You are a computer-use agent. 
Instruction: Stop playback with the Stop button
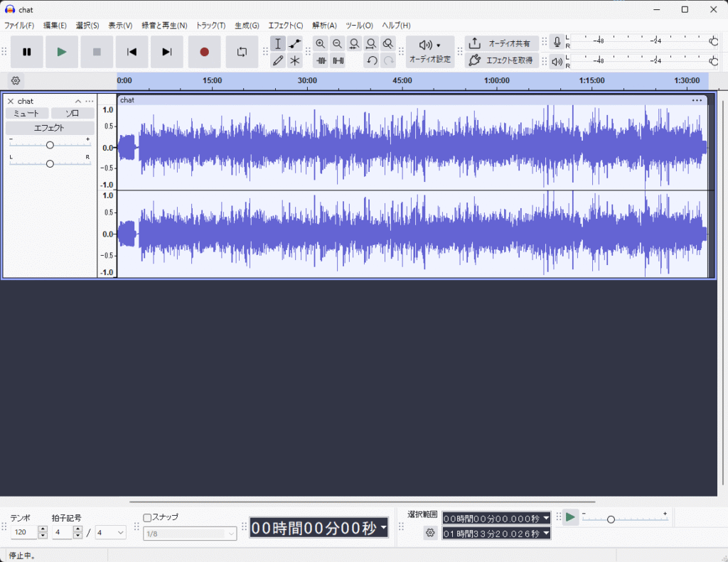[97, 52]
